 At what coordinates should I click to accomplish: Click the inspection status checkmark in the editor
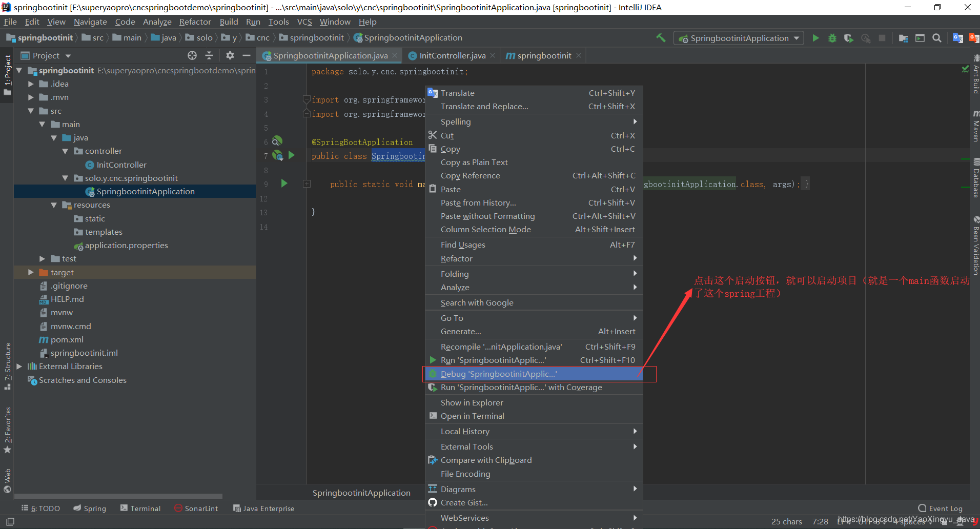965,69
